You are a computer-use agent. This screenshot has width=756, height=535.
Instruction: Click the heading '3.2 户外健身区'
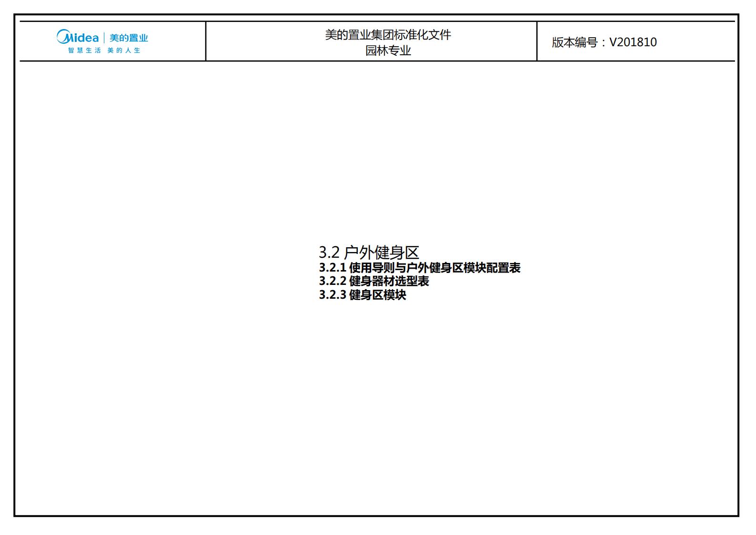pos(369,252)
